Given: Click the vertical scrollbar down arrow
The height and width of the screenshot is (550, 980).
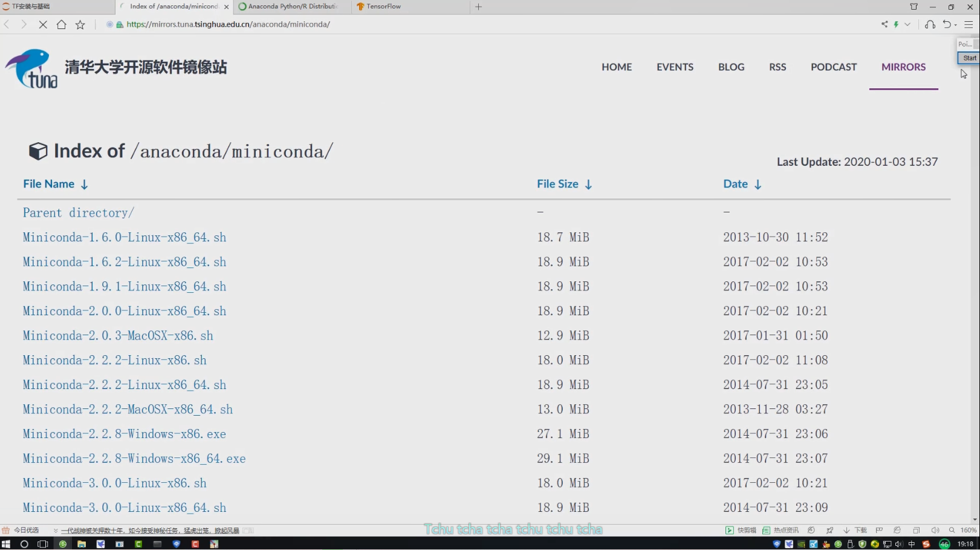Looking at the screenshot, I should coord(975,520).
